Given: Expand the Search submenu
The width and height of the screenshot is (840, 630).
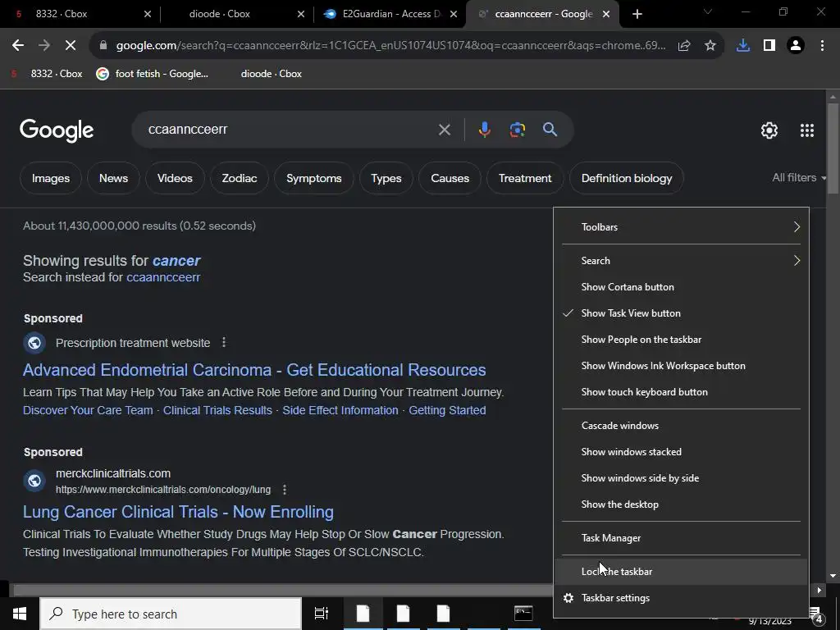Looking at the screenshot, I should tap(681, 261).
